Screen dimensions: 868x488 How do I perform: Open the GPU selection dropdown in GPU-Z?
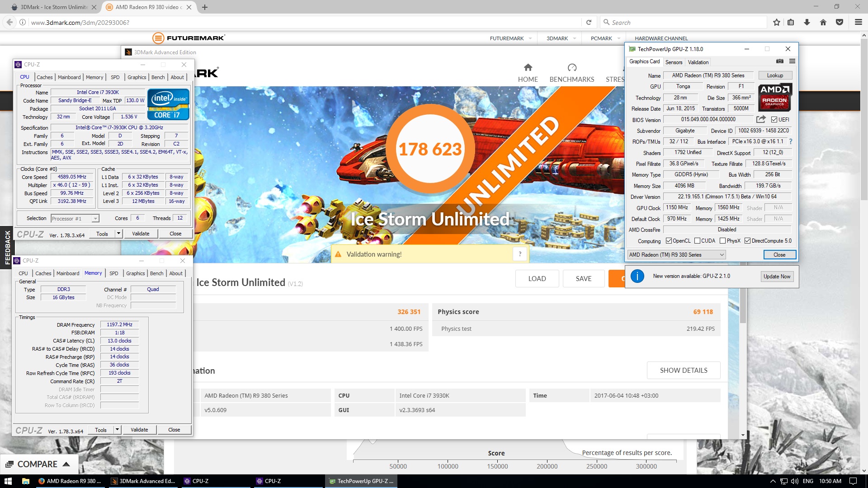pos(676,255)
